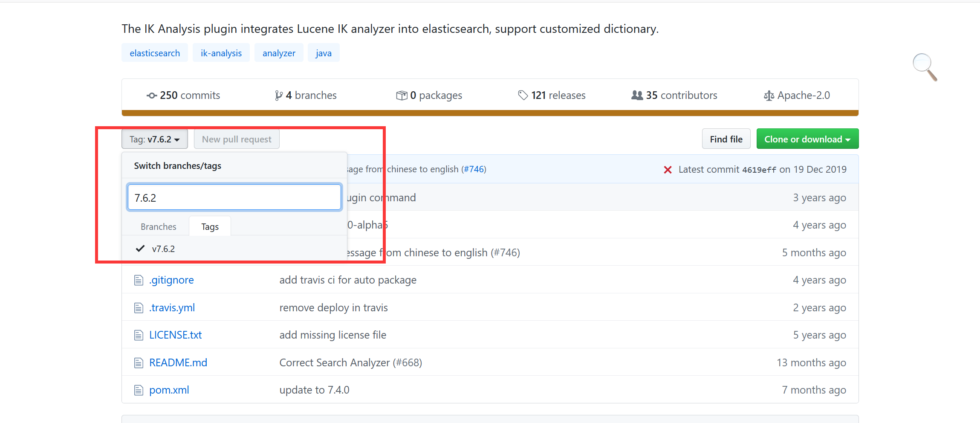Open the LICENSE.txt file link

175,335
